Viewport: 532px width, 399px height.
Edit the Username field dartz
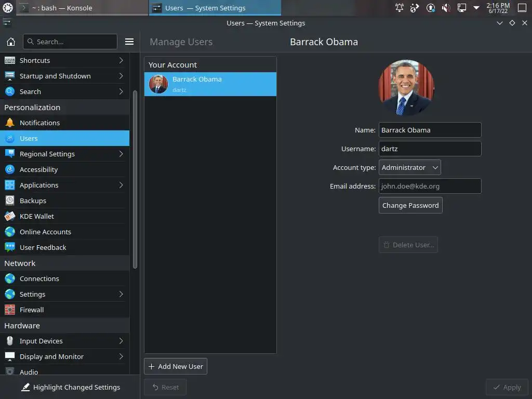430,149
